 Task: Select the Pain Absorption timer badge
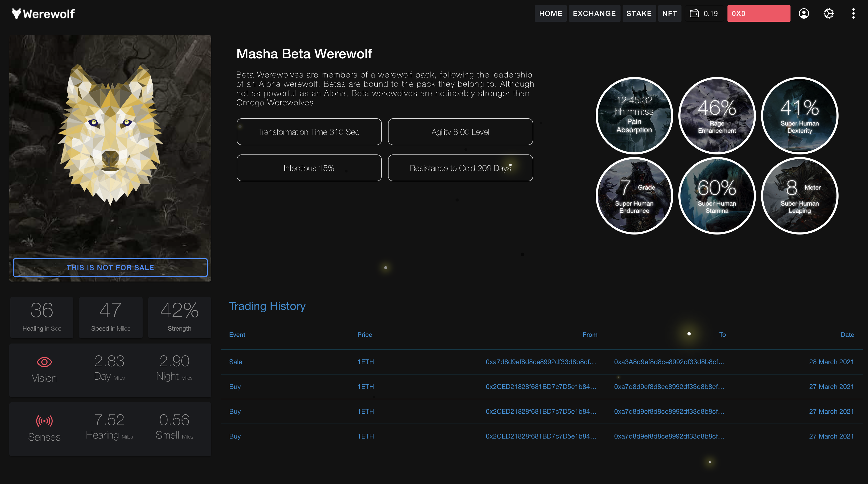(x=634, y=115)
